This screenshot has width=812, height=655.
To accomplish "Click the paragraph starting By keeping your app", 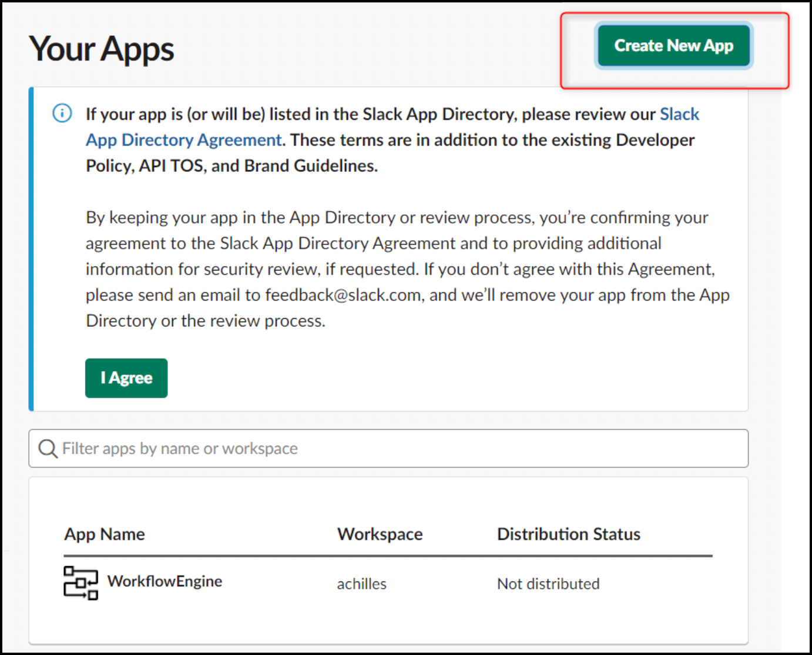I will coord(405,269).
